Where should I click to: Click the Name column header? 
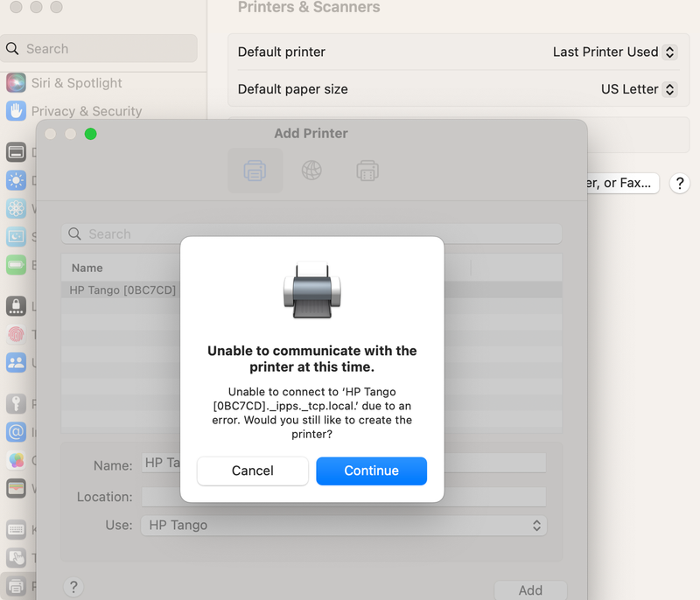click(x=87, y=269)
